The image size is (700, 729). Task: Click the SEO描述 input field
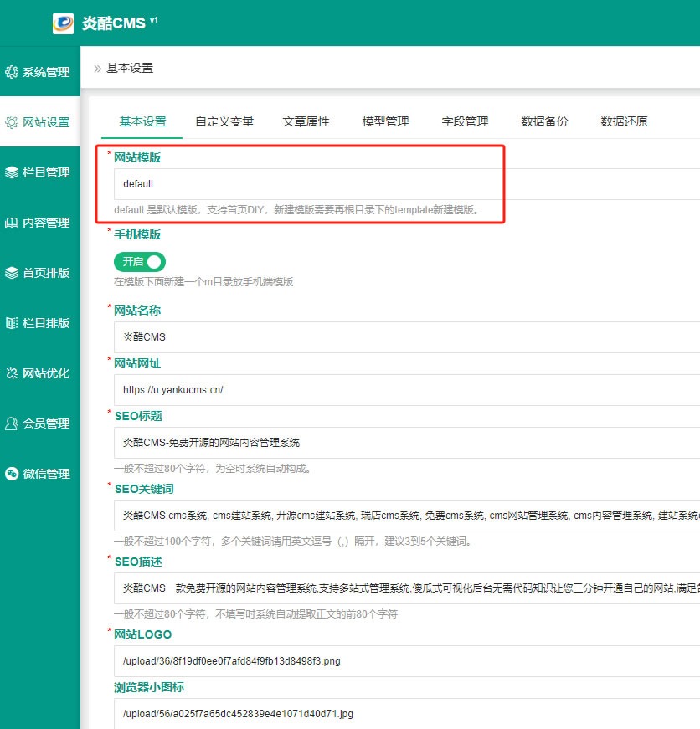click(407, 588)
